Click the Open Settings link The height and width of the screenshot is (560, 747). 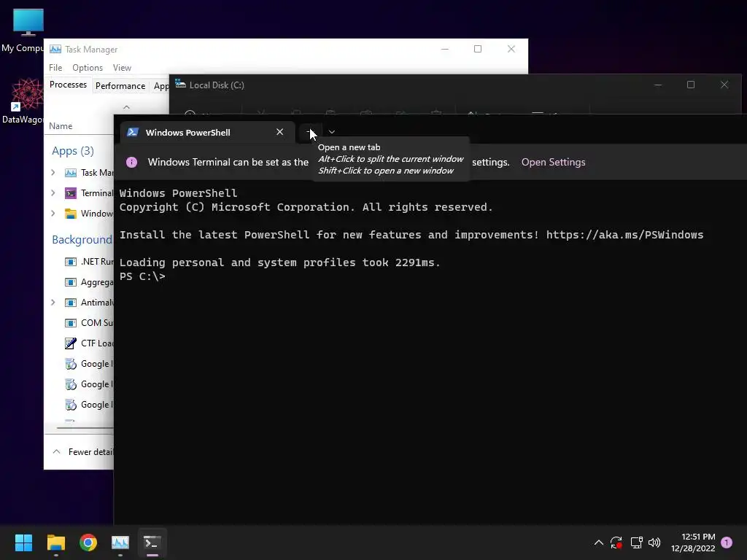tap(553, 162)
